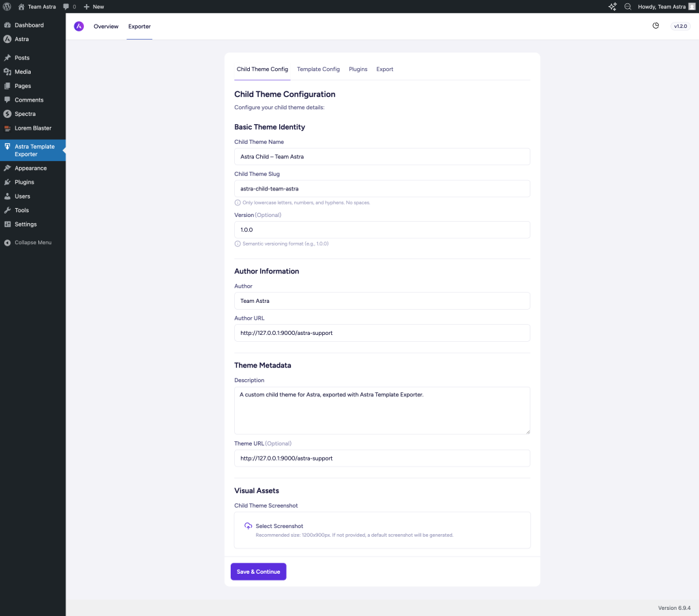Click the Save & Continue button

tap(258, 572)
